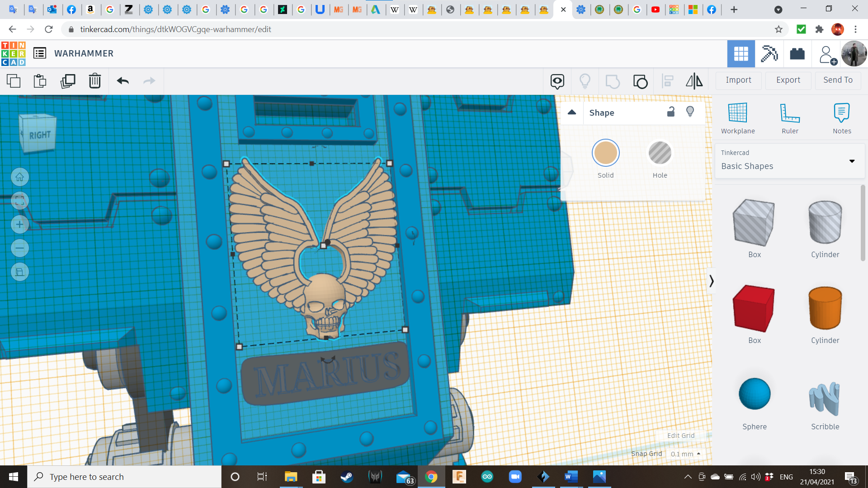Click Home view button
Viewport: 868px width, 488px height.
20,177
